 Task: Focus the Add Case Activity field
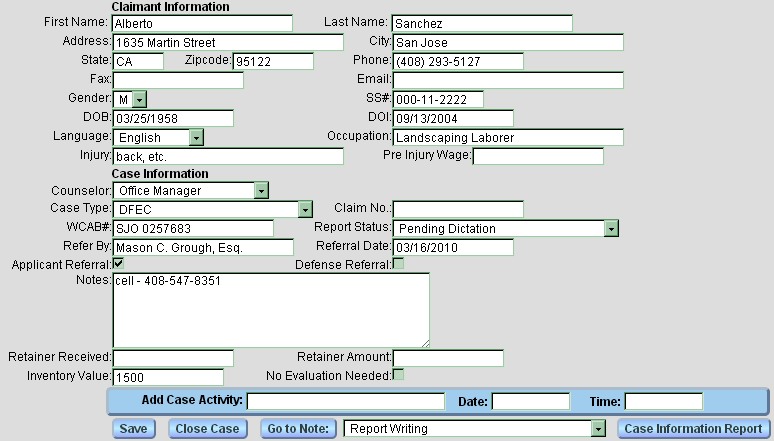tap(345, 401)
